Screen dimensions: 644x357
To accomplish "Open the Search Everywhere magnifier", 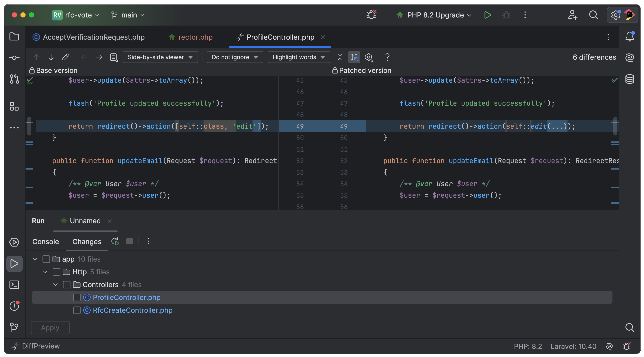I will point(594,15).
